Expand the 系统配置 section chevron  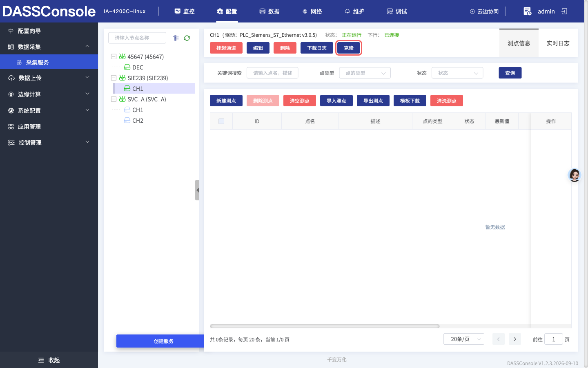click(87, 110)
